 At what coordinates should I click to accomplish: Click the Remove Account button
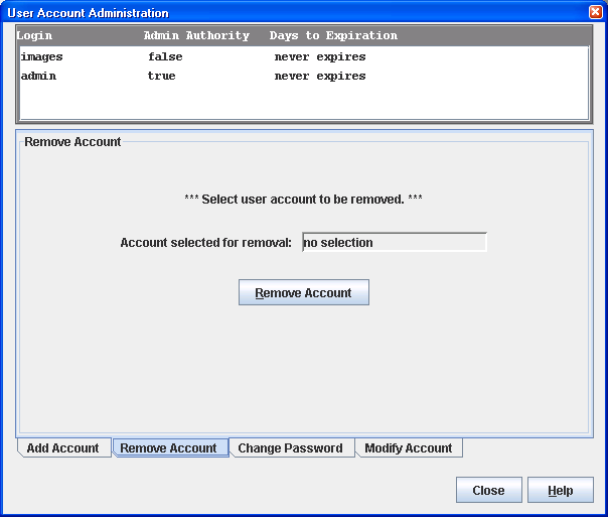coord(304,292)
